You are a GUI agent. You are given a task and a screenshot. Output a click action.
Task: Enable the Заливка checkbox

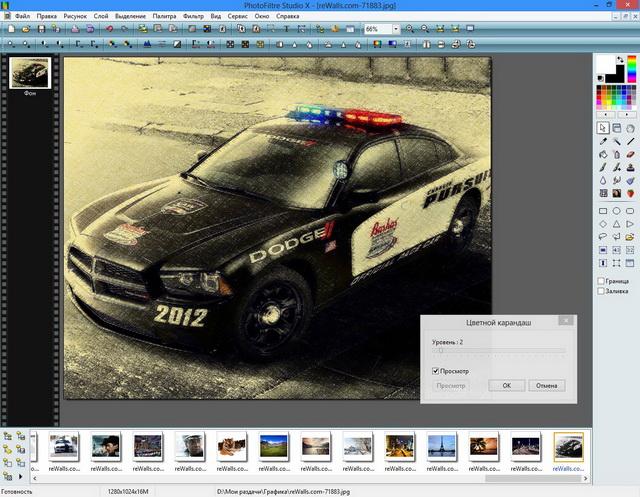pos(601,291)
